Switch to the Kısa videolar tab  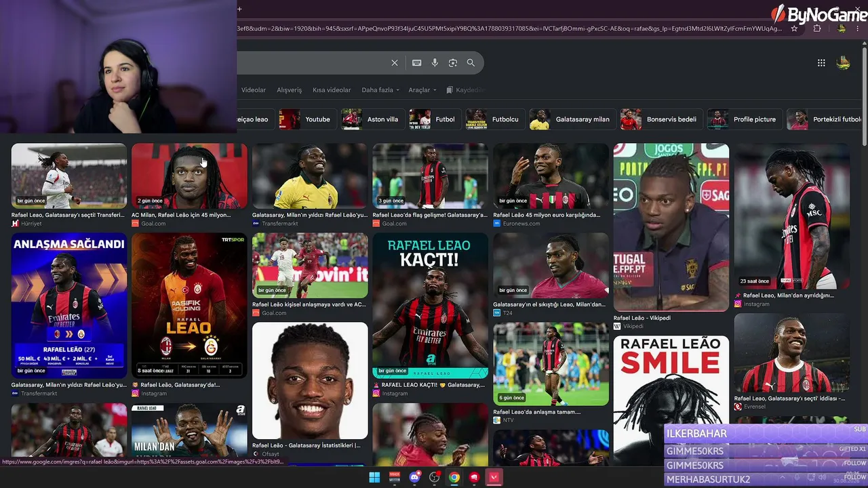332,90
